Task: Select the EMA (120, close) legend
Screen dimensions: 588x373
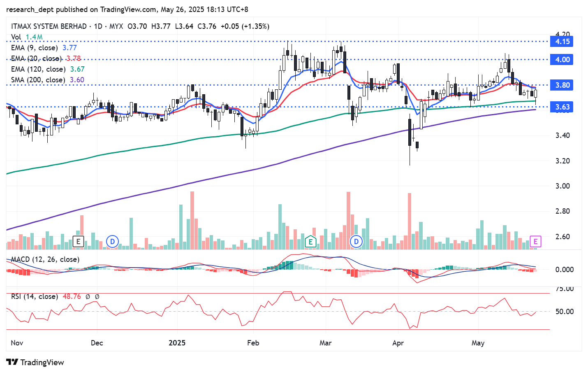Action: point(48,69)
